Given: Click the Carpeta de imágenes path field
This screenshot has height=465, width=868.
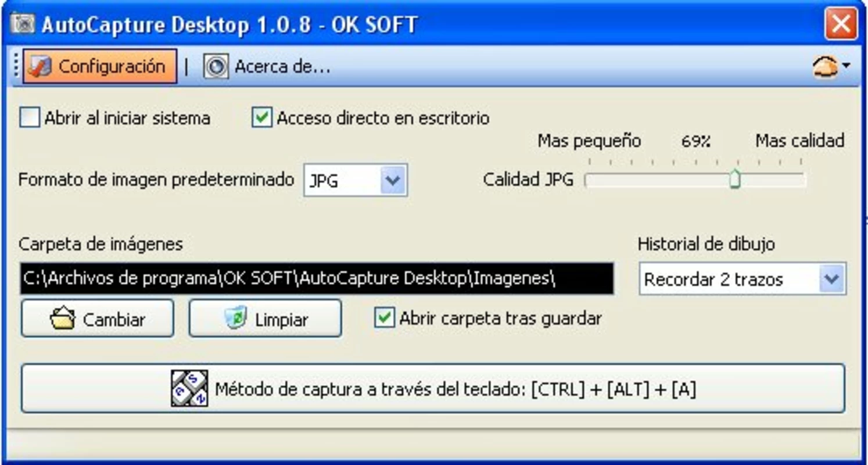Looking at the screenshot, I should 317,278.
